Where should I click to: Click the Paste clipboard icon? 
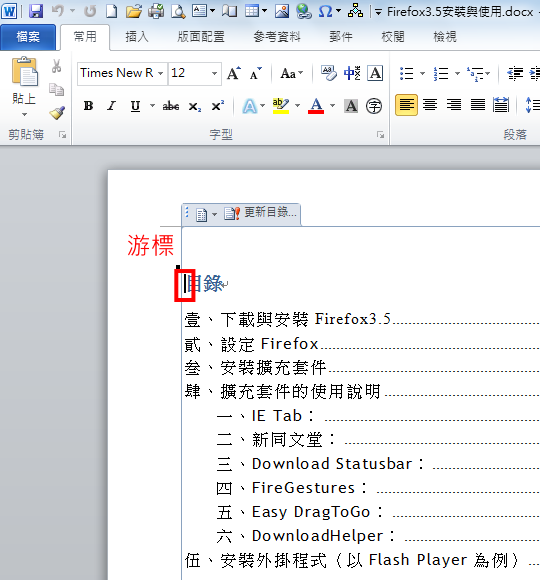coord(24,72)
